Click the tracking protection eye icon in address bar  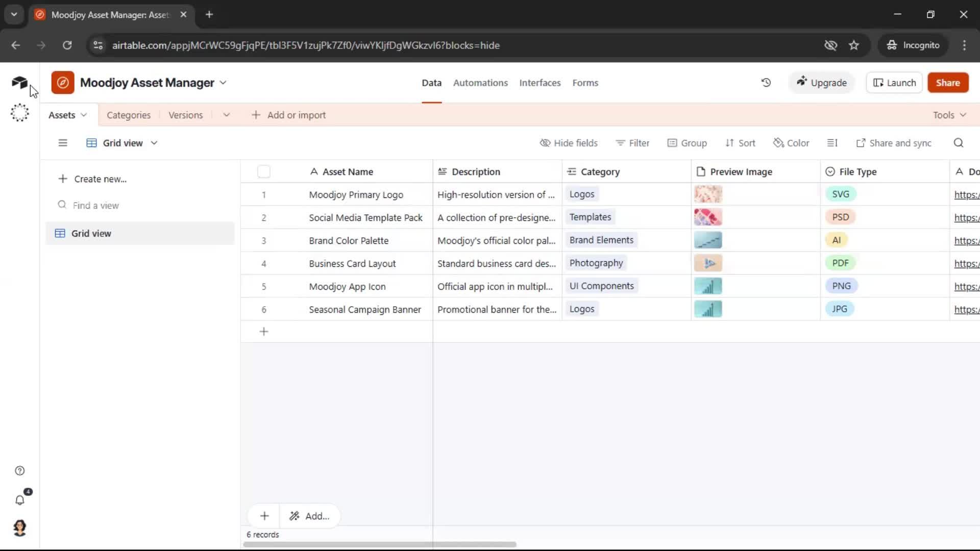pos(830,45)
